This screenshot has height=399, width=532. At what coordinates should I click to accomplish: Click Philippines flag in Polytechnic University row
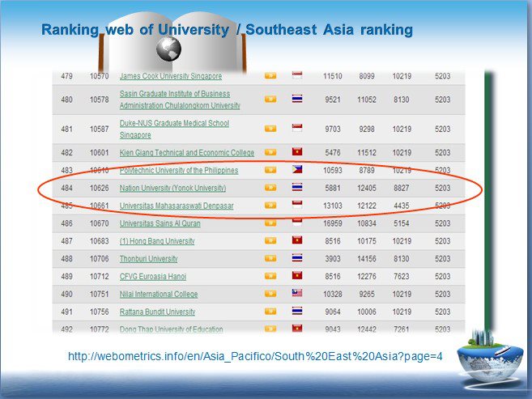pos(297,169)
